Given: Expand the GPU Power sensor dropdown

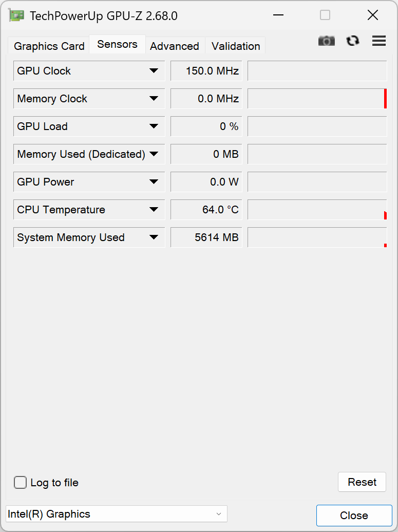Looking at the screenshot, I should pyautogui.click(x=154, y=182).
